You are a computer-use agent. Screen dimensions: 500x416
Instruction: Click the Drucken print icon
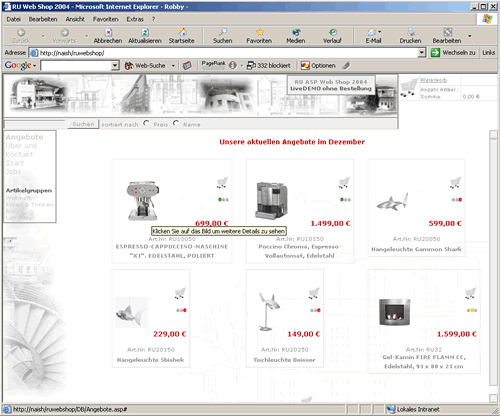tap(411, 32)
